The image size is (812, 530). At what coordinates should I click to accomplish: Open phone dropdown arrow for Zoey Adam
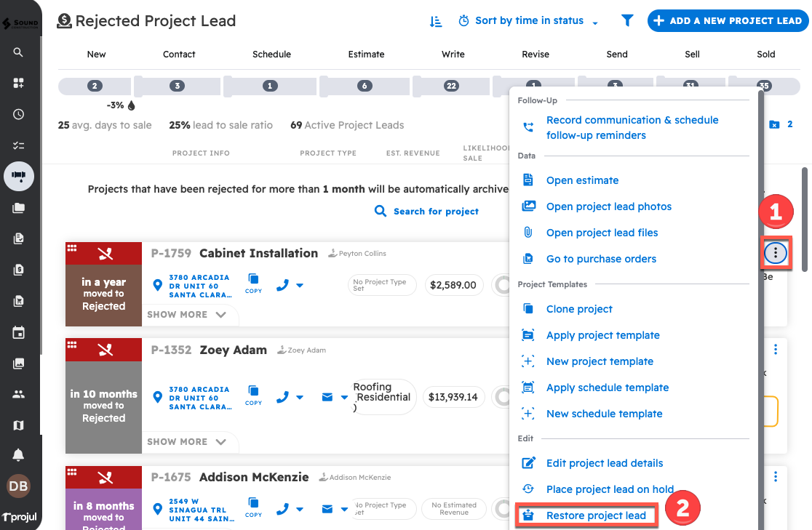pyautogui.click(x=300, y=398)
